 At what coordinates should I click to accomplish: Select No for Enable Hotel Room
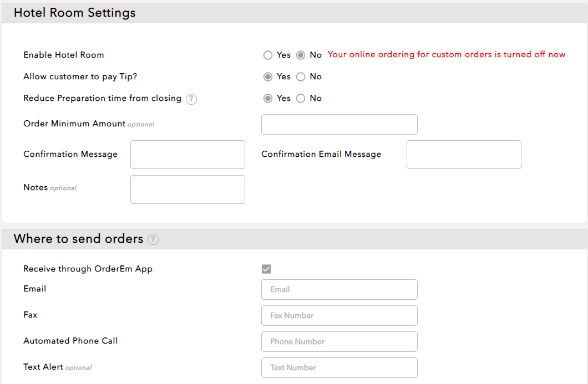click(301, 55)
